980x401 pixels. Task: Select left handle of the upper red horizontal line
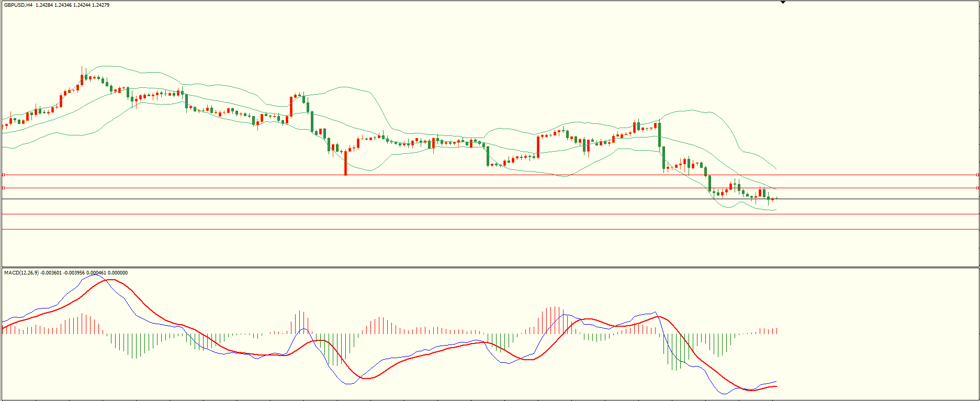tap(3, 175)
